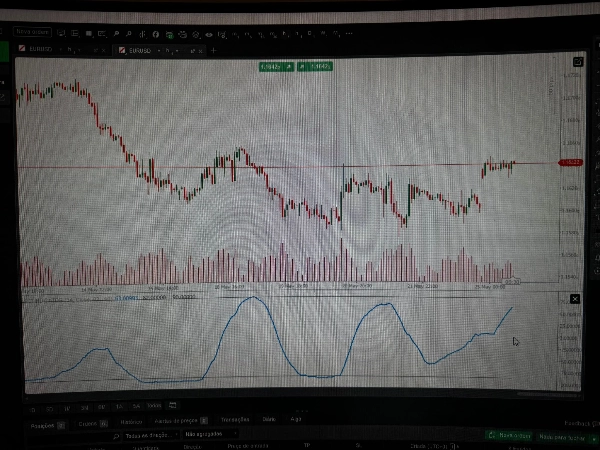
Task: Open the 'Ordens' tab in the bottom panel
Action: (93, 424)
